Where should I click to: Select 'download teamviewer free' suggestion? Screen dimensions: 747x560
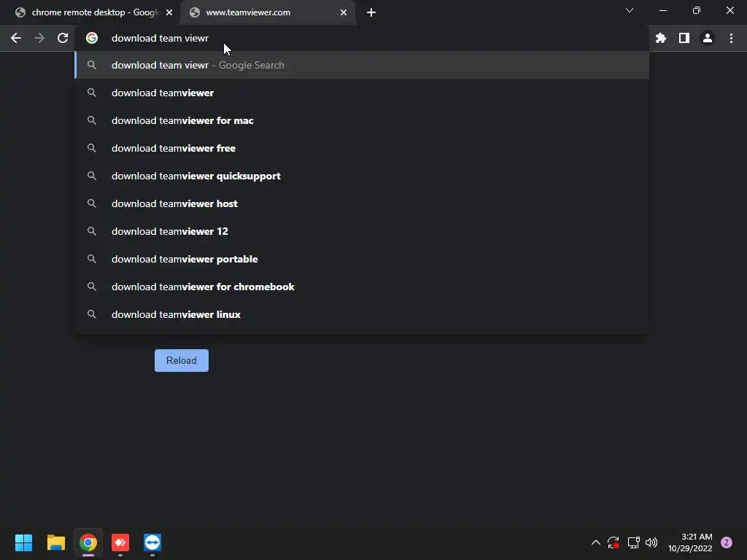click(362, 148)
